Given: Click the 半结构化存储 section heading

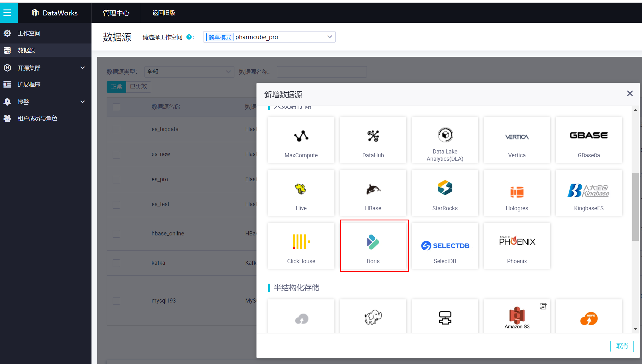Looking at the screenshot, I should click(x=296, y=288).
